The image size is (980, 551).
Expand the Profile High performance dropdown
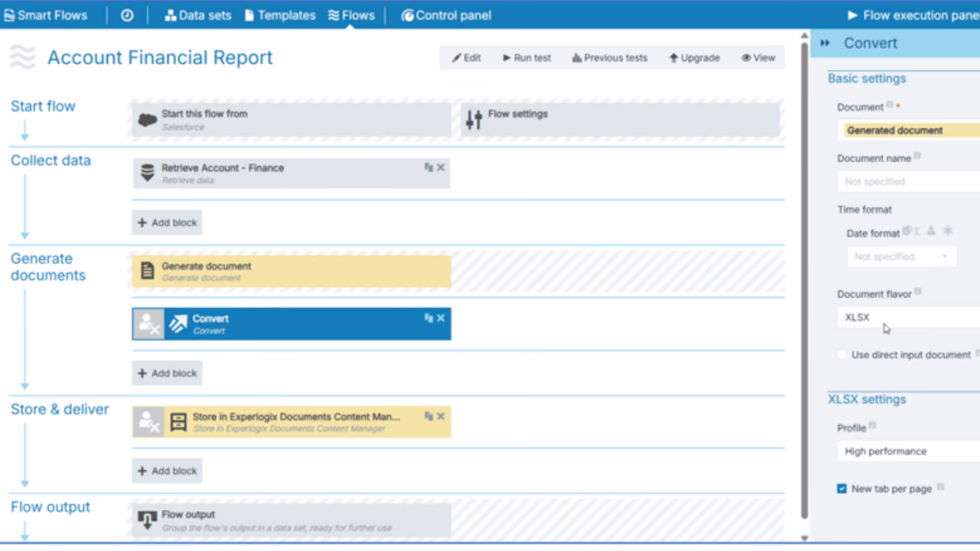click(909, 452)
